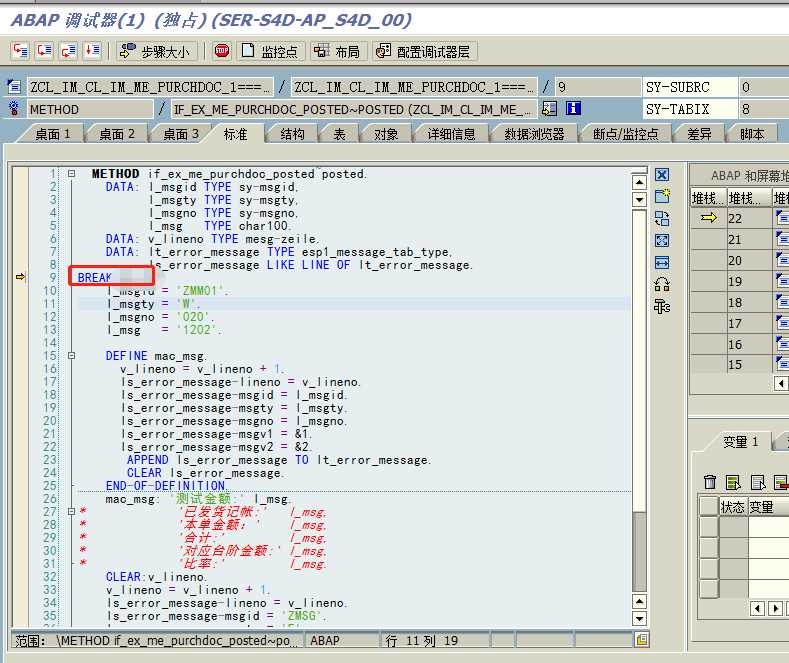
Task: Click the code editor vertical scrollbar thumb
Action: click(x=639, y=552)
